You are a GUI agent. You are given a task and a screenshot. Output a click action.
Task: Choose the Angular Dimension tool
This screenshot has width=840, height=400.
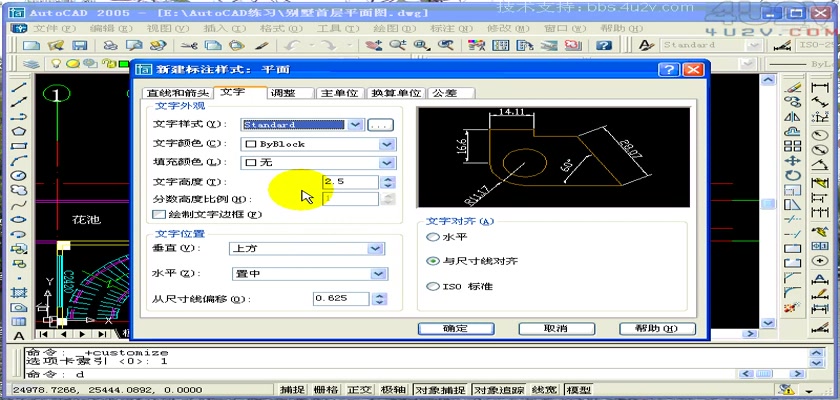tap(820, 165)
